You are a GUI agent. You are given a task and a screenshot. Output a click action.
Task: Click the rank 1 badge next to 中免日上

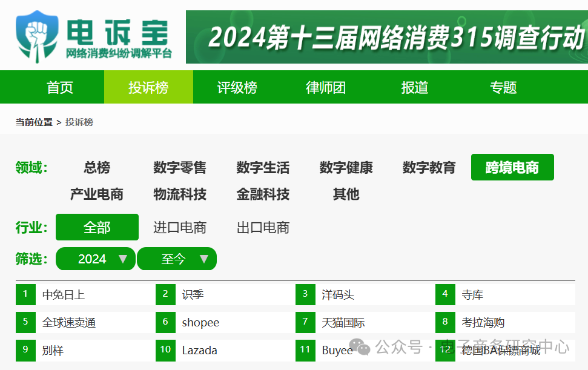(25, 294)
